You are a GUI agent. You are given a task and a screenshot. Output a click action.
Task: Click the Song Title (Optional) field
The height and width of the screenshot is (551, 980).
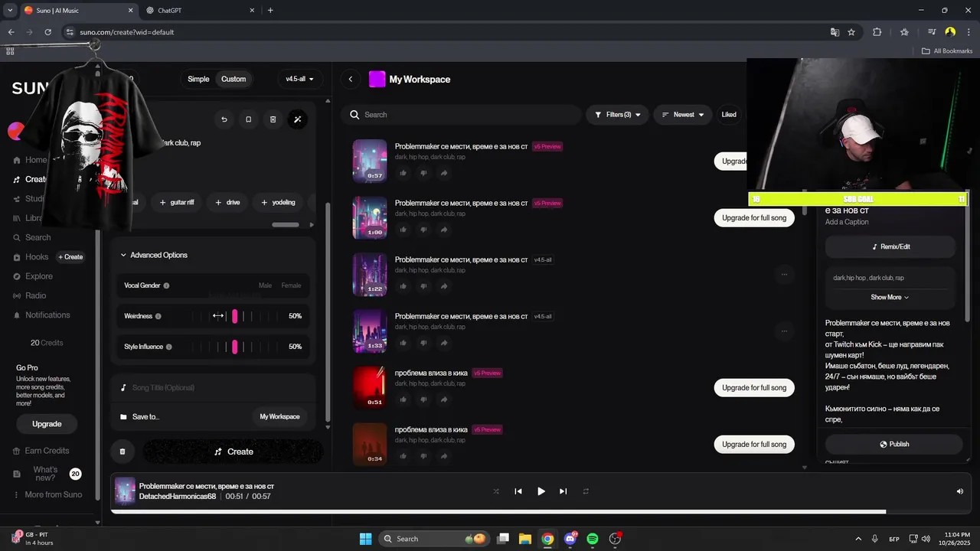coord(213,388)
